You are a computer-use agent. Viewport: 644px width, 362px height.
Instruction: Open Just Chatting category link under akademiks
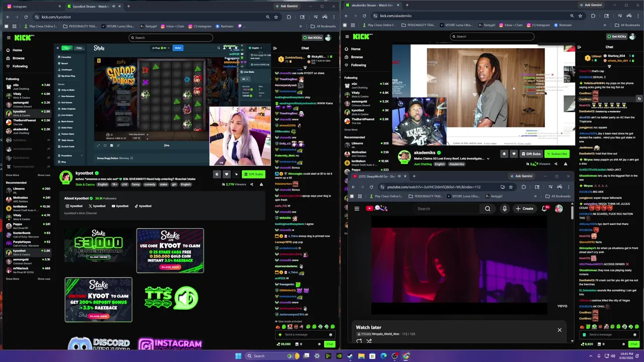(423, 164)
